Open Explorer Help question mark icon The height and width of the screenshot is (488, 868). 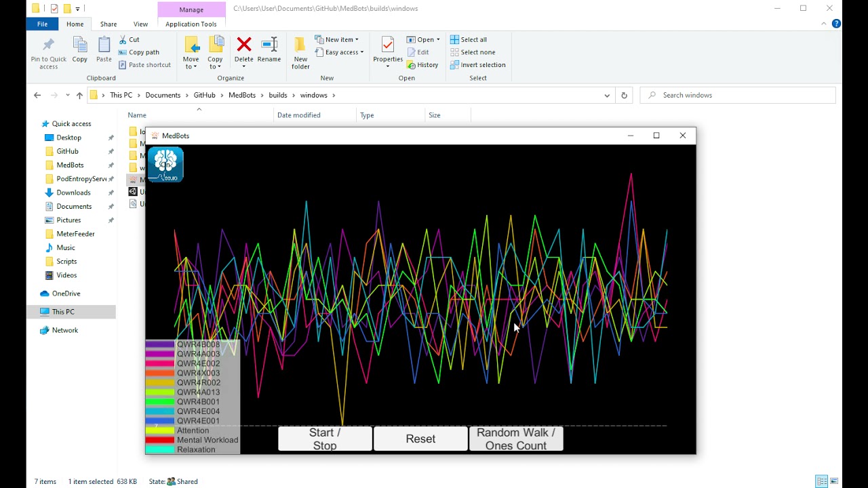pos(836,24)
